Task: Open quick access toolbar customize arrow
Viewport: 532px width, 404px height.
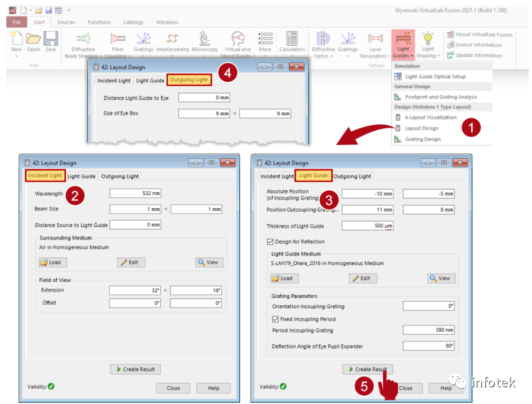Action: pyautogui.click(x=69, y=10)
